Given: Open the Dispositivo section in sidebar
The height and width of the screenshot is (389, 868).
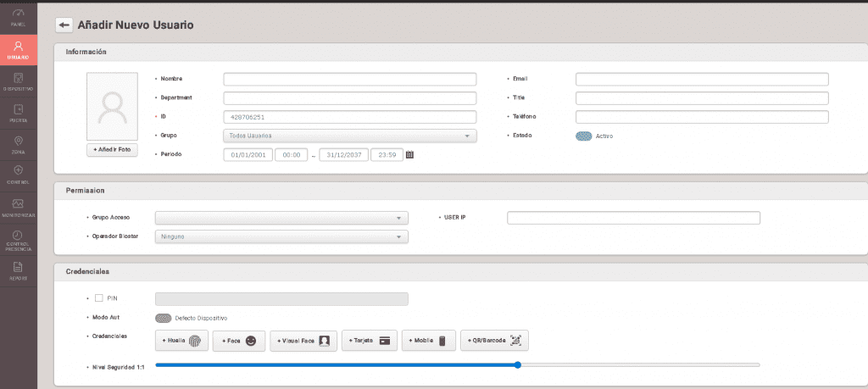Looking at the screenshot, I should [18, 81].
